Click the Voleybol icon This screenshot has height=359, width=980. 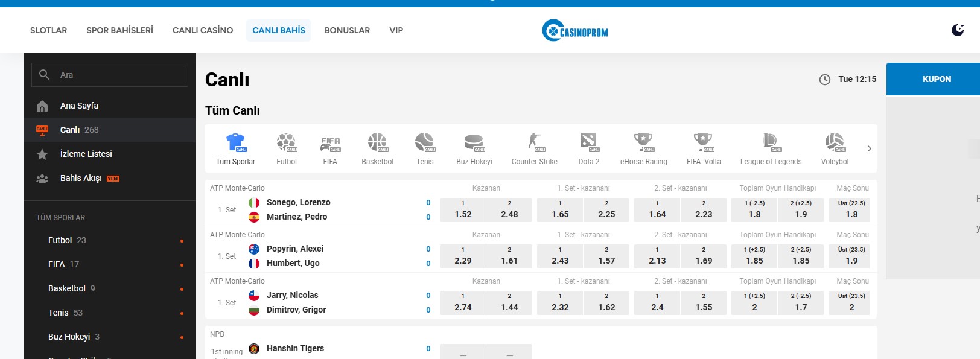(835, 143)
